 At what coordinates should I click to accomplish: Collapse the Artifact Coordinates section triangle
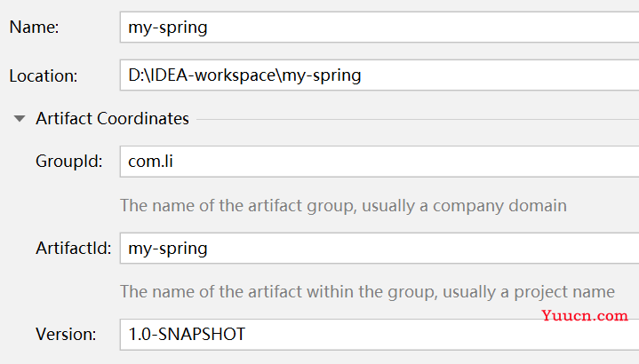[x=19, y=119]
